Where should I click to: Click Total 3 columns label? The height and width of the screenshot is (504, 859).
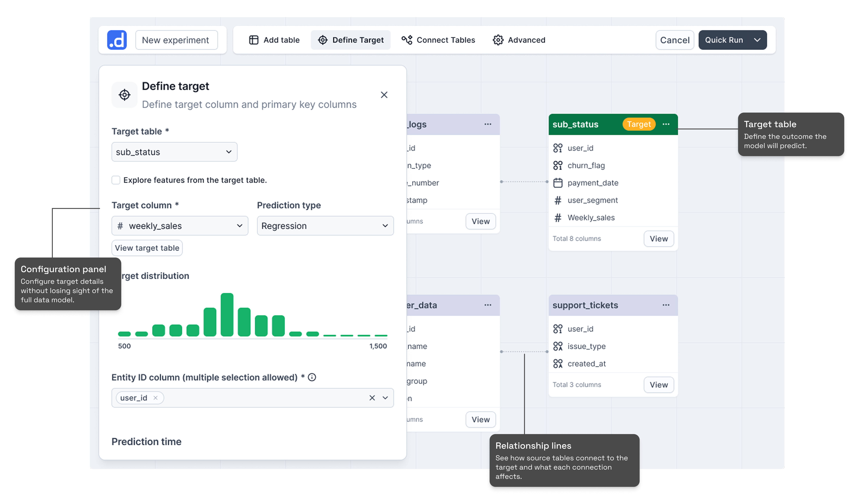pyautogui.click(x=576, y=385)
